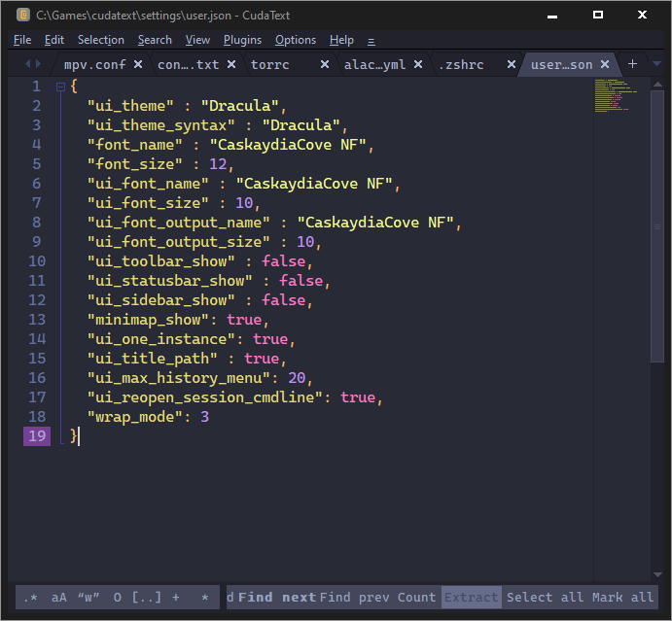Viewport: 672px width, 621px height.
Task: Add a new tab with plus icon
Action: point(632,64)
